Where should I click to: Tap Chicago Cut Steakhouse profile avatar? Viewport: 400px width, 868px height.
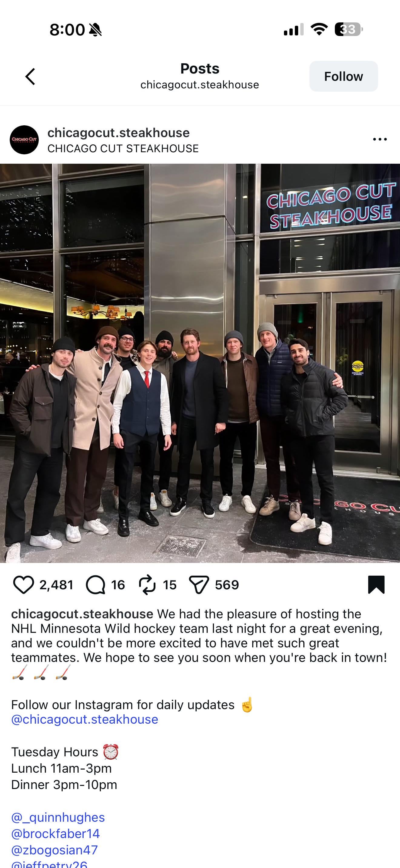tap(24, 140)
